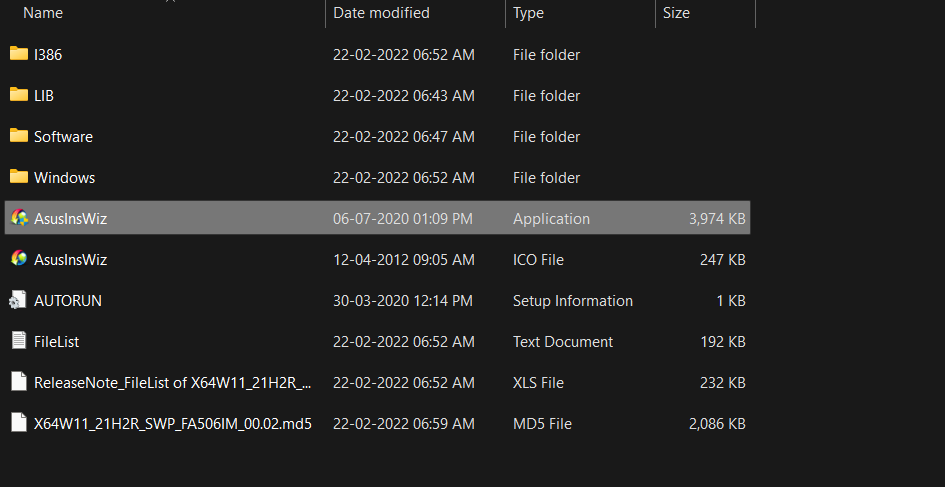Select the LIB folder icon
Screen dimensions: 945x487
coord(19,95)
